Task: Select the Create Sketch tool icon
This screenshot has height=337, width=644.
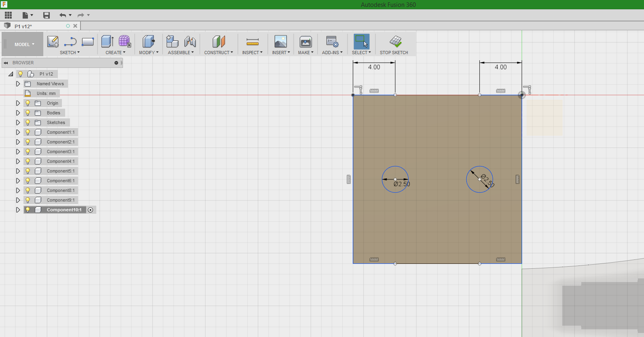Action: click(x=53, y=42)
